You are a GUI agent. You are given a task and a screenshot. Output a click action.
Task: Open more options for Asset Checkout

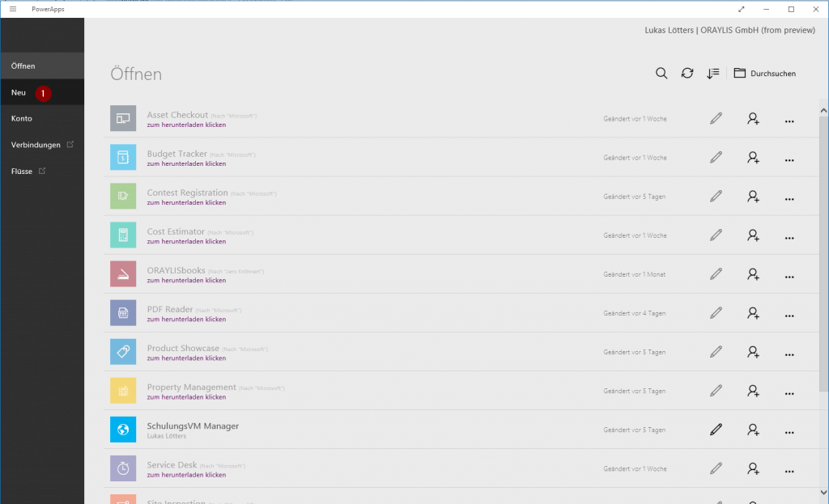pyautogui.click(x=789, y=121)
